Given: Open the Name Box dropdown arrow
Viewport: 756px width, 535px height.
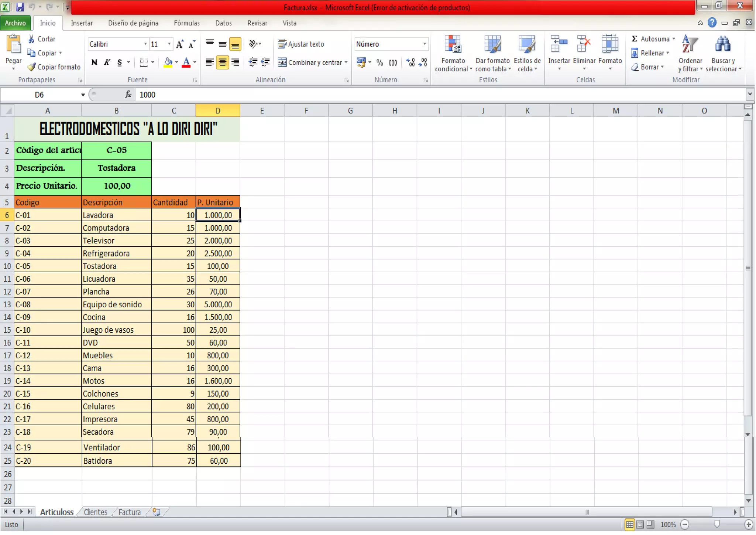Looking at the screenshot, I should click(x=83, y=95).
